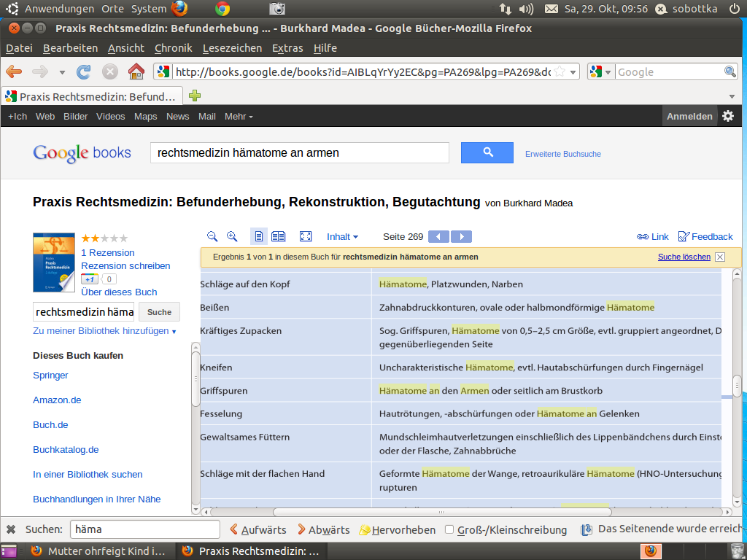Zoom out of the book page
Viewport: 747px width, 560px height.
(212, 236)
